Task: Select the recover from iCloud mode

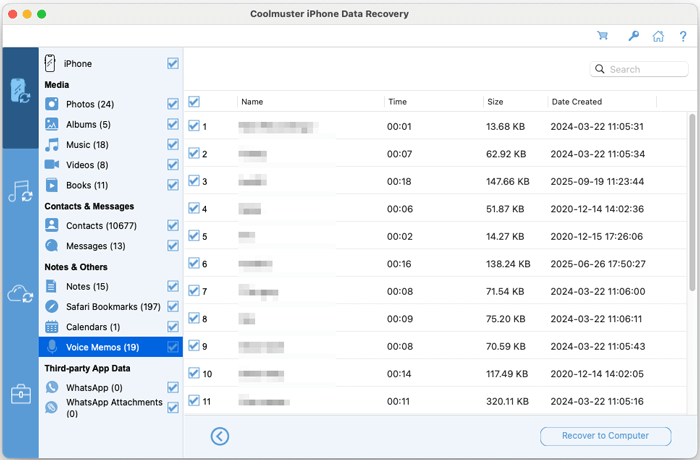Action: 20,294
